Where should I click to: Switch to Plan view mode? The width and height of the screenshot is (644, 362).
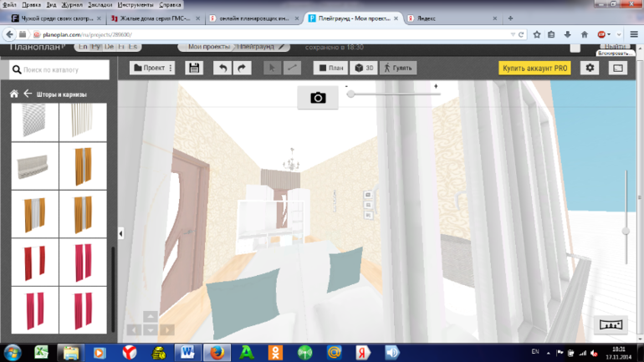click(330, 68)
